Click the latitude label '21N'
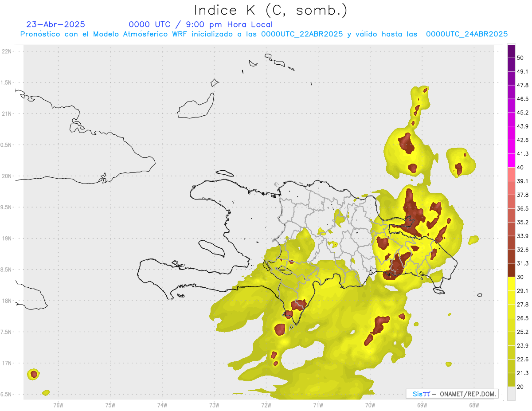Viewport: 532px width, 411px height. [7, 114]
